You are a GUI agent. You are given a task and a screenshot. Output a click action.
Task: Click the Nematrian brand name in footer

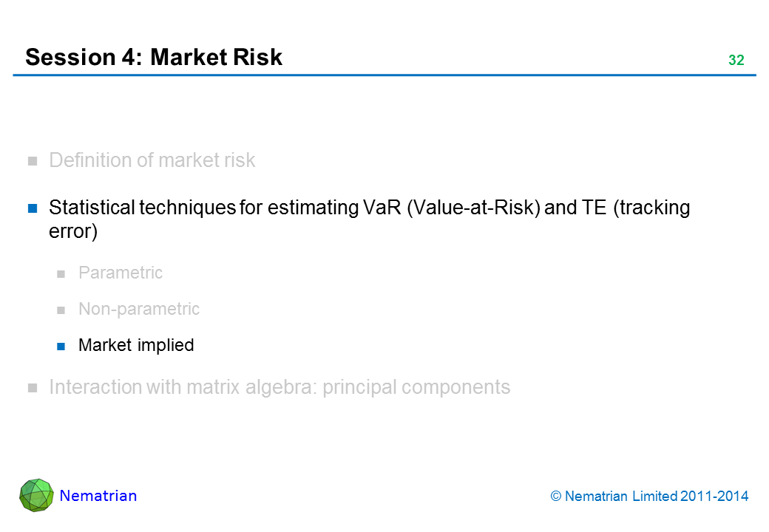point(98,496)
